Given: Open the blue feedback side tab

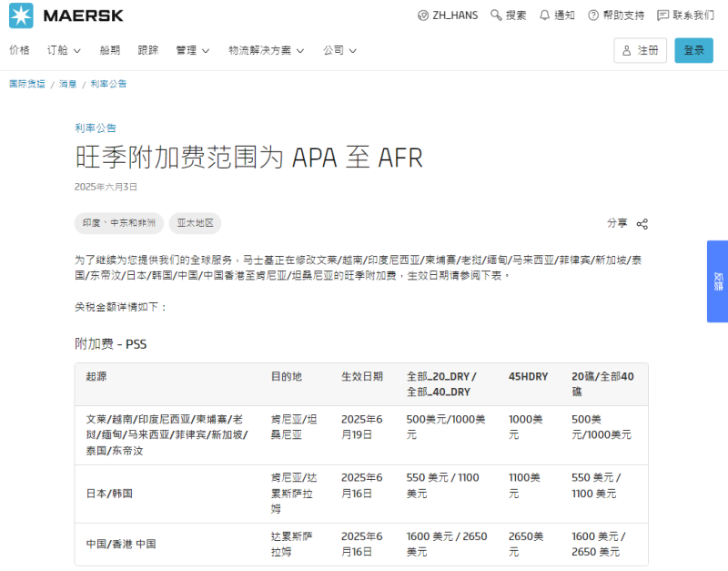Looking at the screenshot, I should click(717, 281).
